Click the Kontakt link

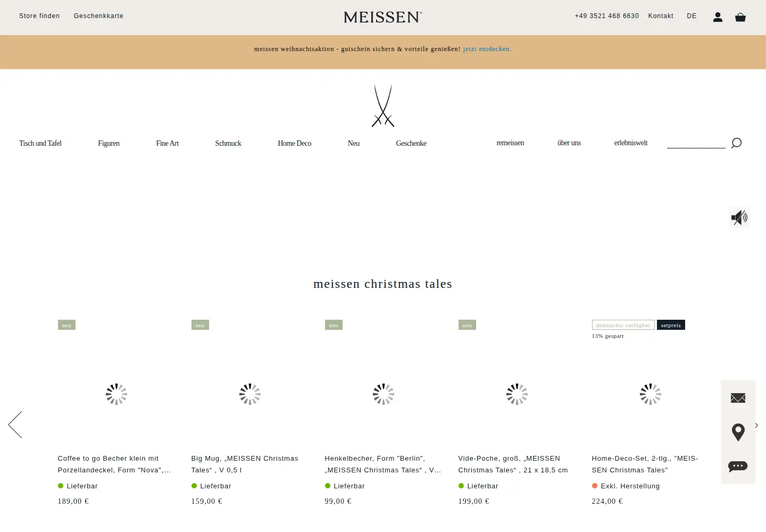click(661, 16)
